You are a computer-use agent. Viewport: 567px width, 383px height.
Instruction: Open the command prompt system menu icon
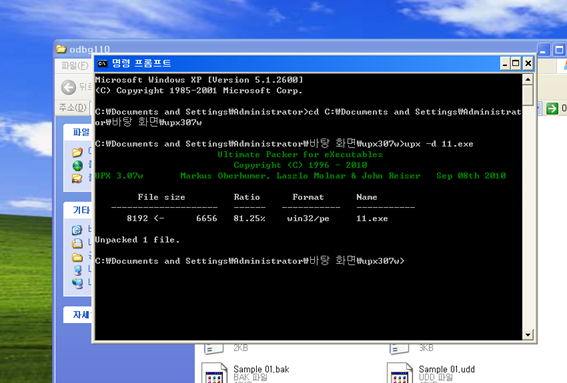(x=102, y=64)
